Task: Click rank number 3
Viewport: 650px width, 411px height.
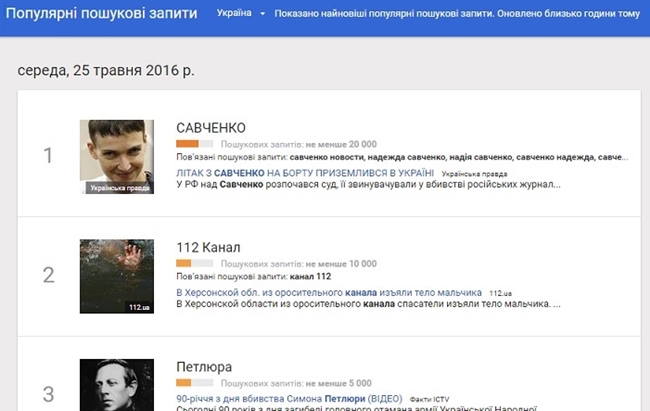Action: [49, 394]
